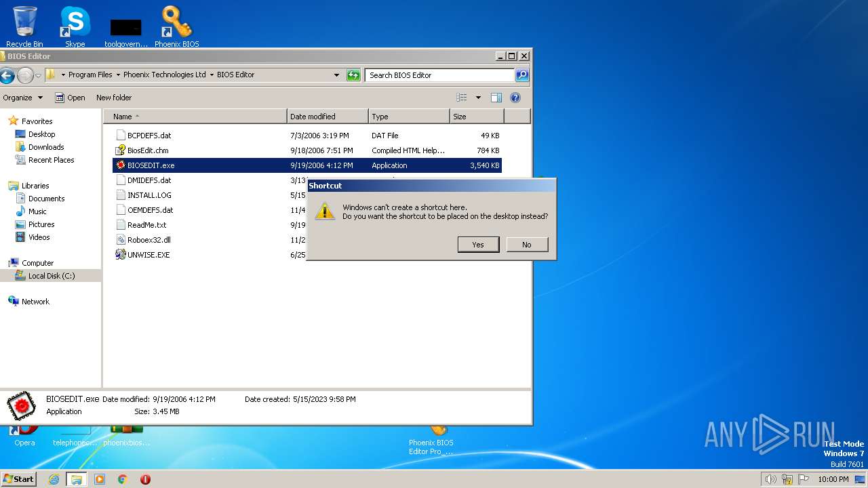The width and height of the screenshot is (868, 488).
Task: Open the Phoenix BIOS key shortcut icon
Action: pos(176,26)
